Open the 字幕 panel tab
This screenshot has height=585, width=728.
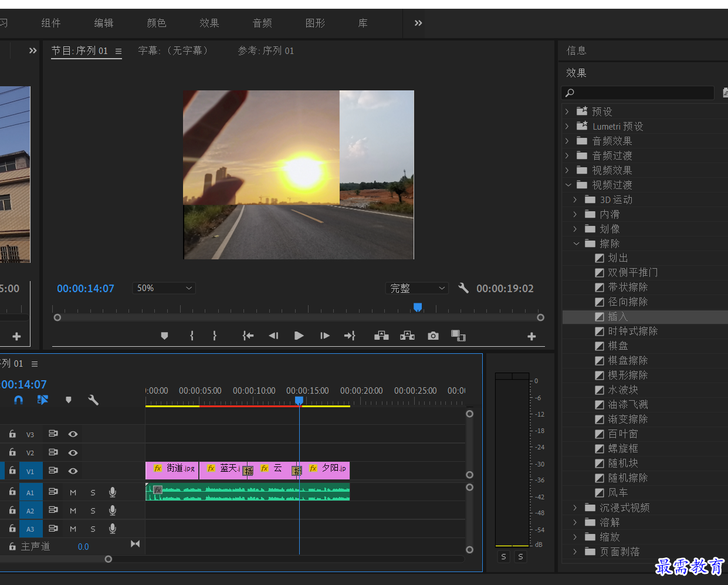coord(172,50)
